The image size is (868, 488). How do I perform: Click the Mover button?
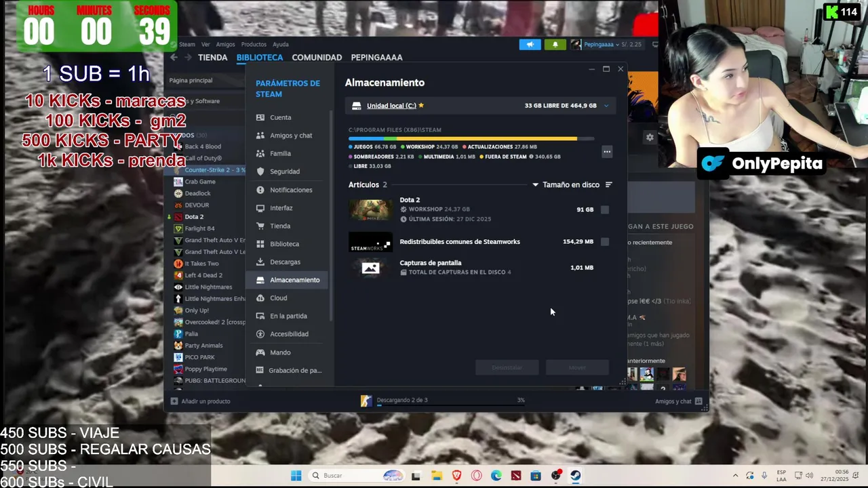(577, 367)
